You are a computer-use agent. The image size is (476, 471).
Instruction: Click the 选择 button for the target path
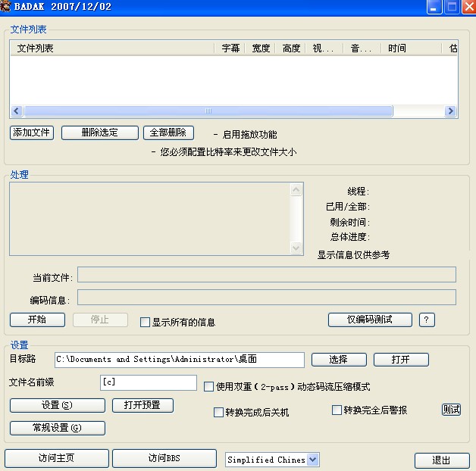pos(339,360)
